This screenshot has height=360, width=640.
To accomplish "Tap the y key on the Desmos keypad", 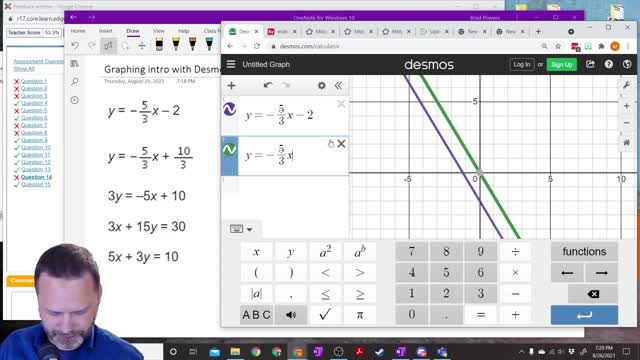I will click(x=291, y=252).
